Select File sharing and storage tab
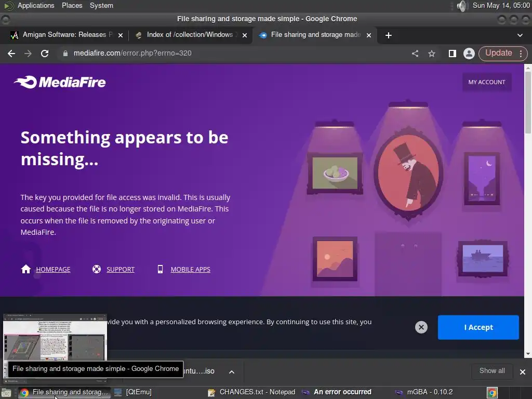This screenshot has width=532, height=399. click(x=315, y=35)
